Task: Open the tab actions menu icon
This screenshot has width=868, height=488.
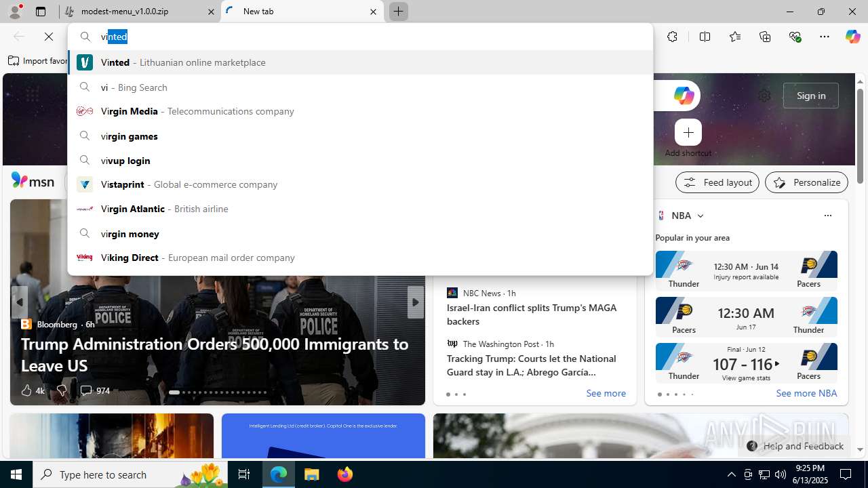Action: tap(41, 12)
